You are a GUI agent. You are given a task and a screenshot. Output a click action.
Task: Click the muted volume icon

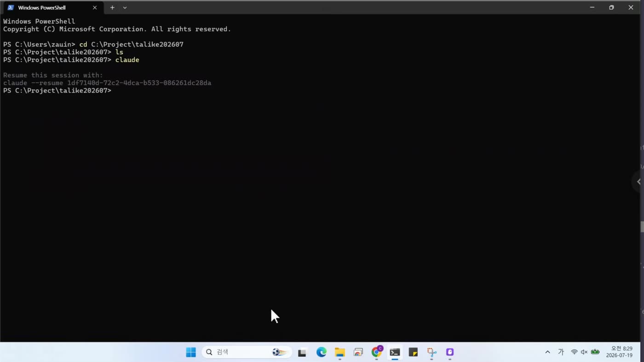point(584,352)
